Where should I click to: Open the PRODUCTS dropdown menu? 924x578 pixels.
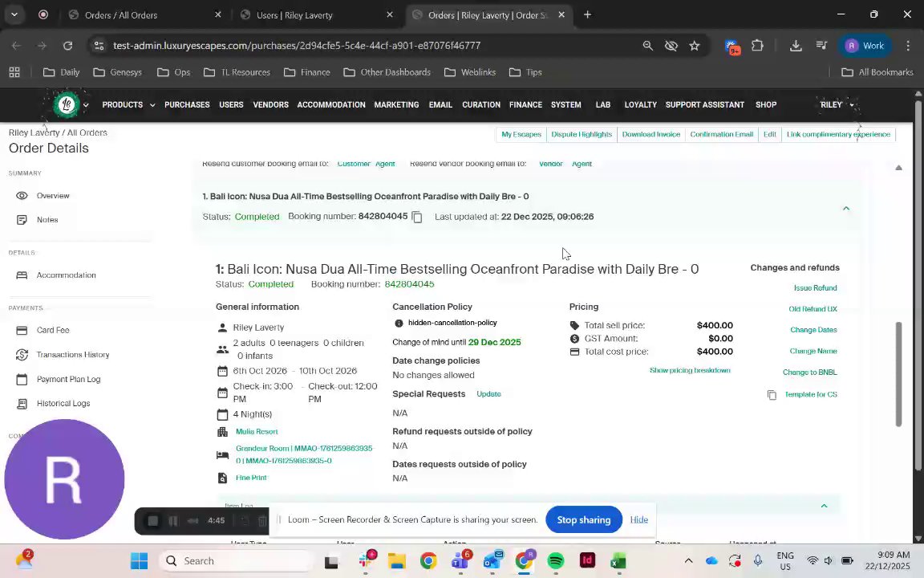click(x=128, y=105)
